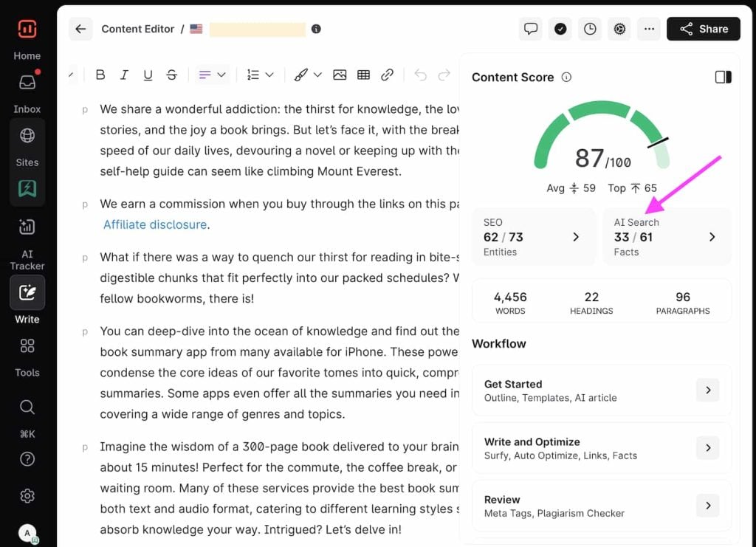Click the Share button

click(x=703, y=29)
